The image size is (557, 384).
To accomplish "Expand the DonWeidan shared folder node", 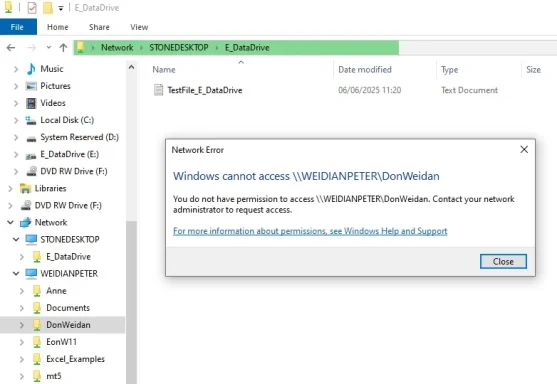I will [22, 325].
